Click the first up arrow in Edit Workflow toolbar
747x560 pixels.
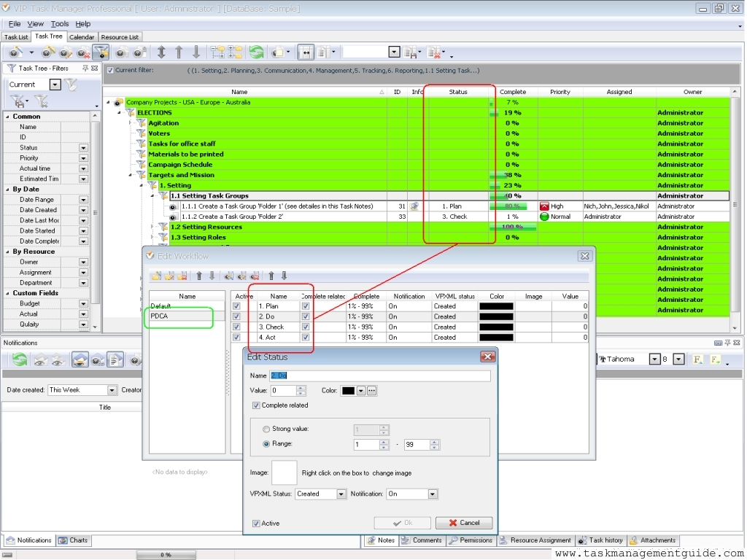pyautogui.click(x=199, y=276)
